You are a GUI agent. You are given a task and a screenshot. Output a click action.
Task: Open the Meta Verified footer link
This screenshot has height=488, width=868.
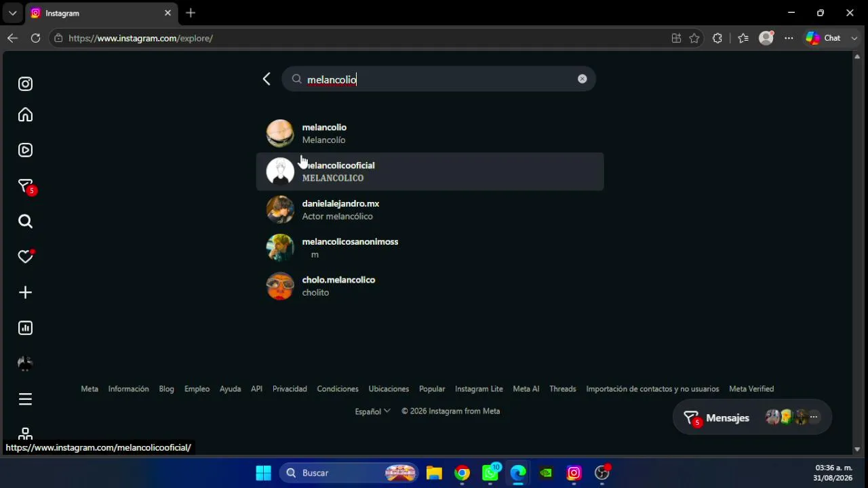click(x=751, y=389)
